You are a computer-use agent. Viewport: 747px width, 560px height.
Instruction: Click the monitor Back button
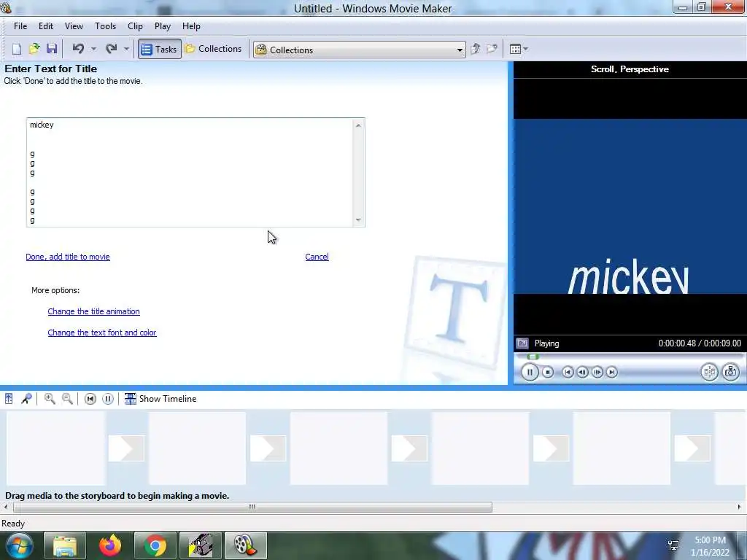(568, 372)
